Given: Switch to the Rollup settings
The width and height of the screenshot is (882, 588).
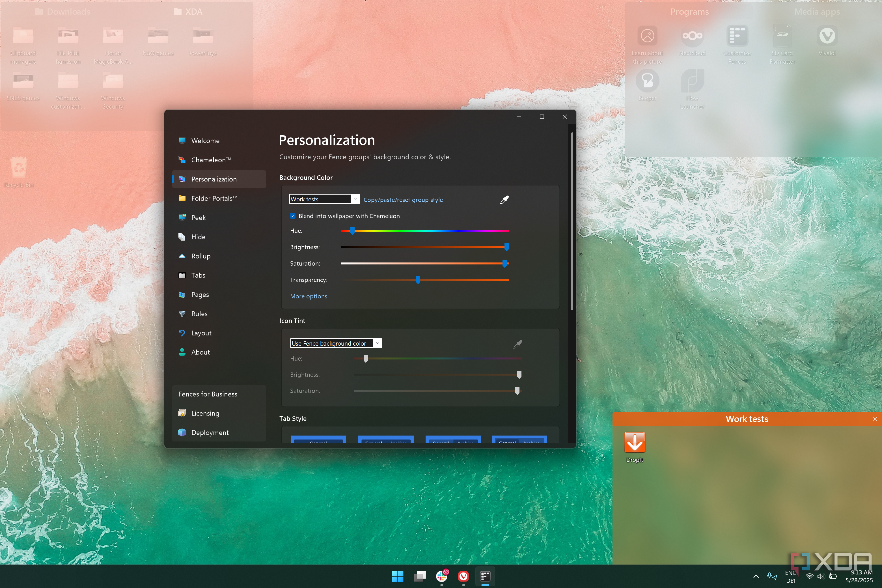Looking at the screenshot, I should [219, 256].
